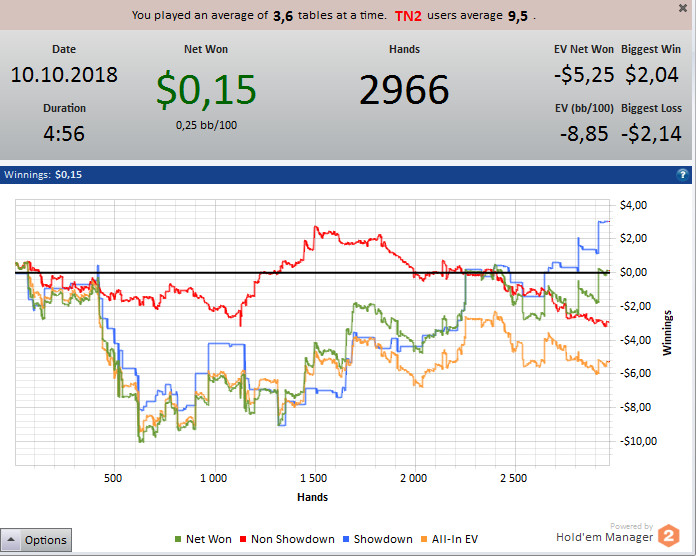Expand the Options panel arrow
The width and height of the screenshot is (696, 556).
point(11,540)
